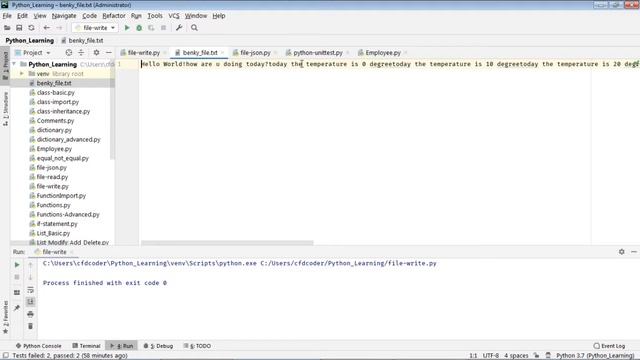
Task: Toggle scroll to end in Run console
Action: [30, 302]
